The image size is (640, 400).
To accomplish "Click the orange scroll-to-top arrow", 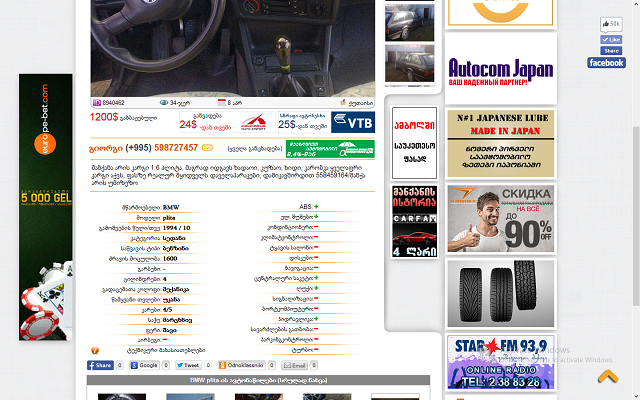I will point(608,376).
